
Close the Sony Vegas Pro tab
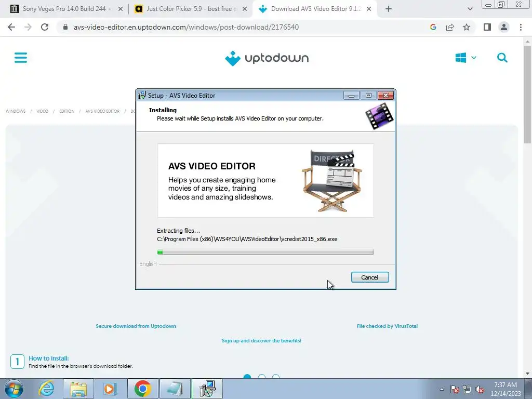(x=121, y=9)
